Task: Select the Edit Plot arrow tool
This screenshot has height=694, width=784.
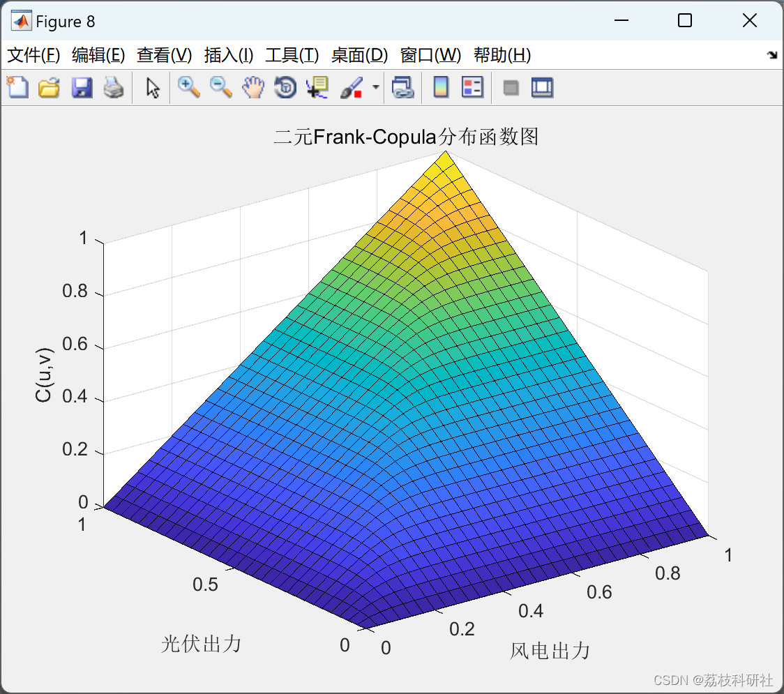Action: 153,87
